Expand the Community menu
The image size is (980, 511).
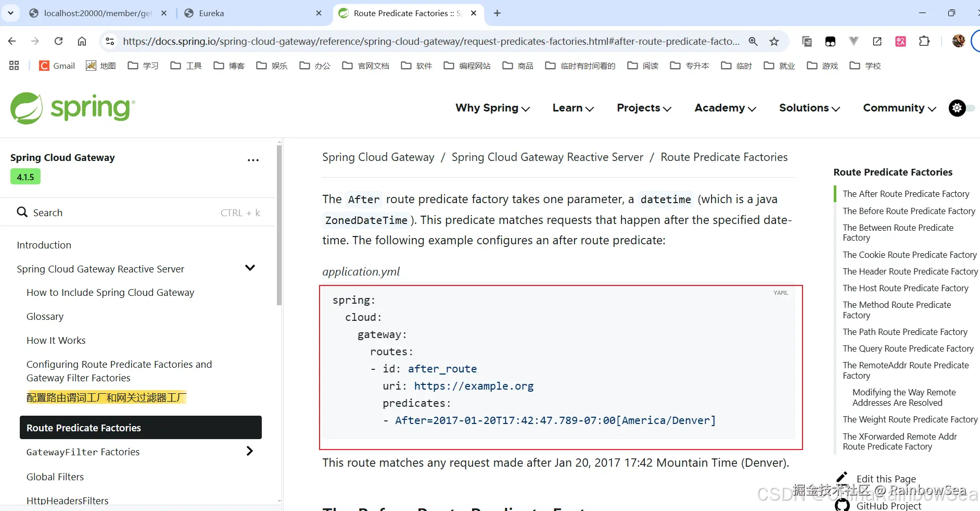point(900,108)
